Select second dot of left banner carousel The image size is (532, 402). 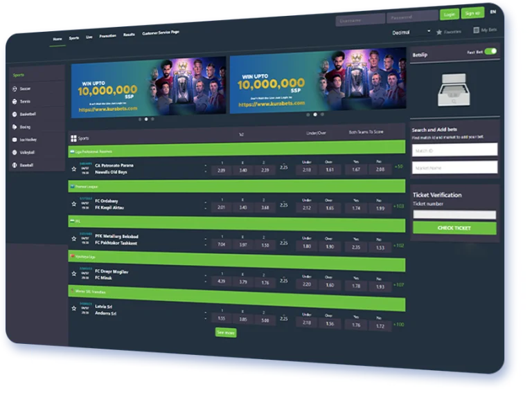point(146,119)
